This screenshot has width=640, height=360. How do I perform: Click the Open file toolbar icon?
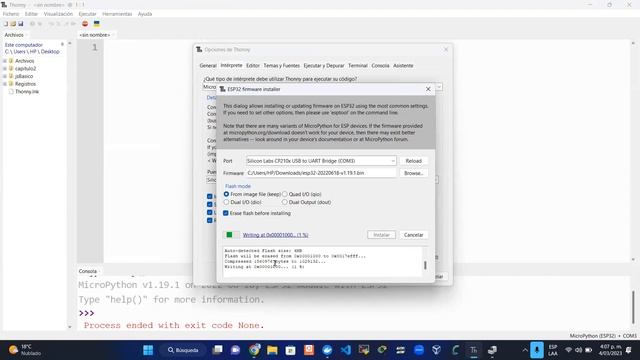pos(13,24)
